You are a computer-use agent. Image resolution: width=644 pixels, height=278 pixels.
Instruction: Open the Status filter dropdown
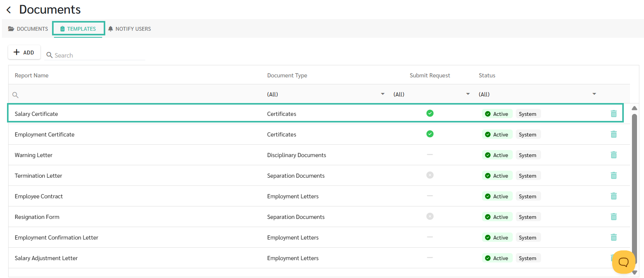coord(594,94)
